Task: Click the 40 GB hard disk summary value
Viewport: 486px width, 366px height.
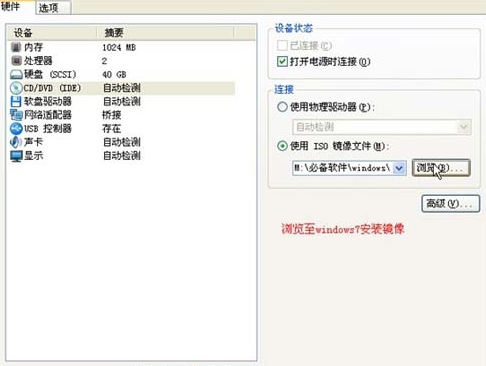Action: [x=114, y=75]
